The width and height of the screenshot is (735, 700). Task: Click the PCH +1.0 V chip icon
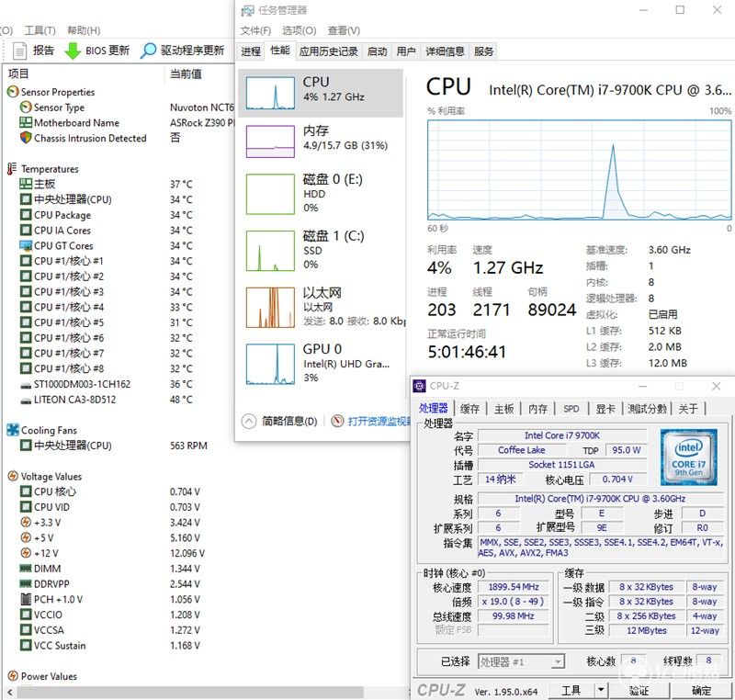click(x=26, y=599)
